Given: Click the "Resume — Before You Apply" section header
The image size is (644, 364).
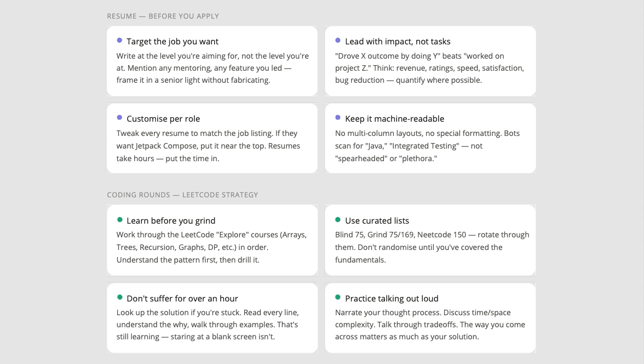Looking at the screenshot, I should [163, 16].
